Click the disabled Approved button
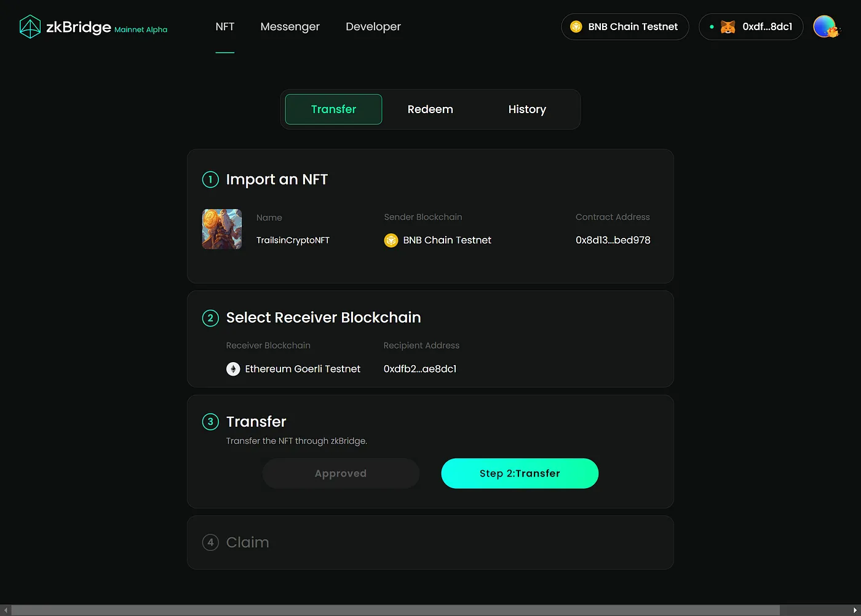This screenshot has width=861, height=616. point(341,473)
